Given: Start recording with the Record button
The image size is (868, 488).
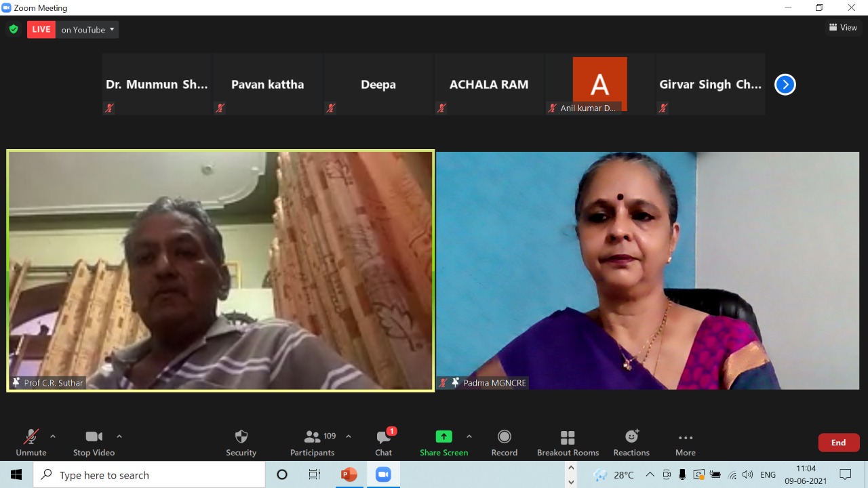Looking at the screenshot, I should tap(504, 443).
